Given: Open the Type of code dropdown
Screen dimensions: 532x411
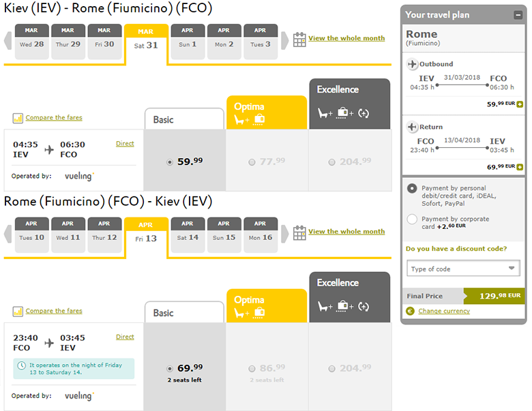Looking at the screenshot, I should (464, 269).
